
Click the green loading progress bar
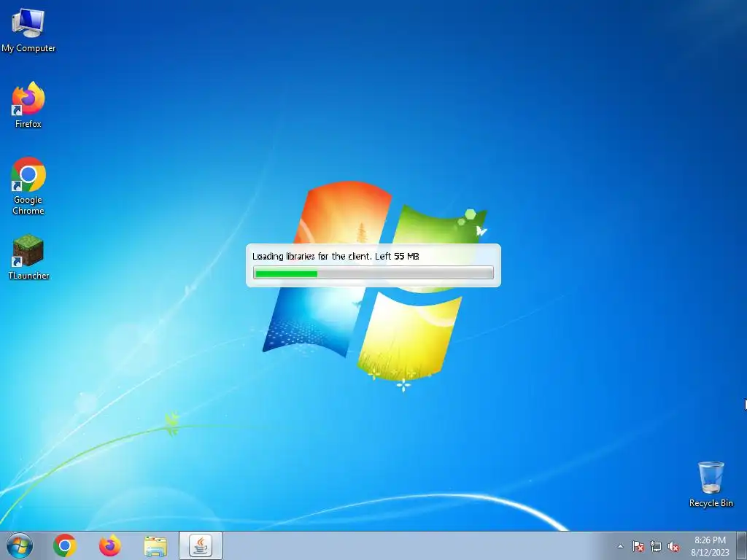[x=373, y=273]
